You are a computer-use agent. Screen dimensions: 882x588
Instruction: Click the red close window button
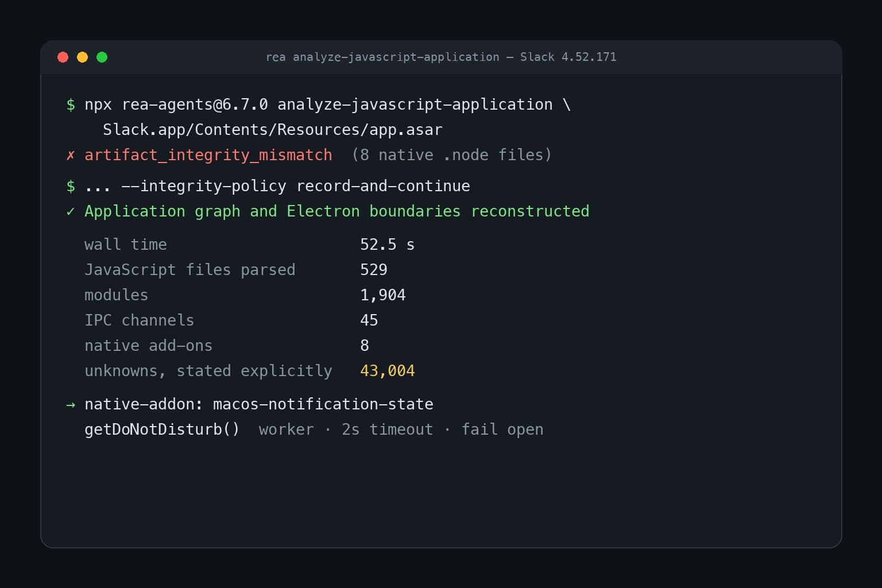coord(63,57)
